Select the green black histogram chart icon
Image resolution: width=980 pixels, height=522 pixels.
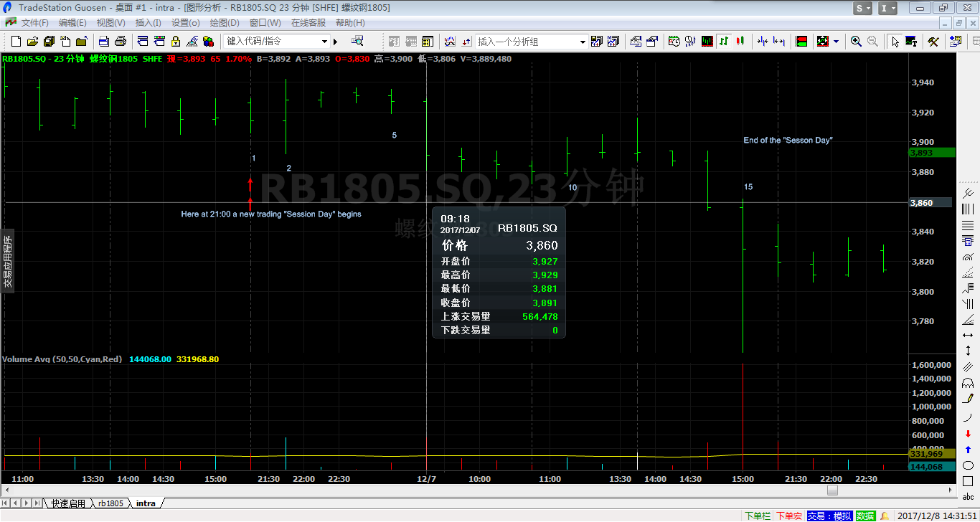[x=707, y=42]
